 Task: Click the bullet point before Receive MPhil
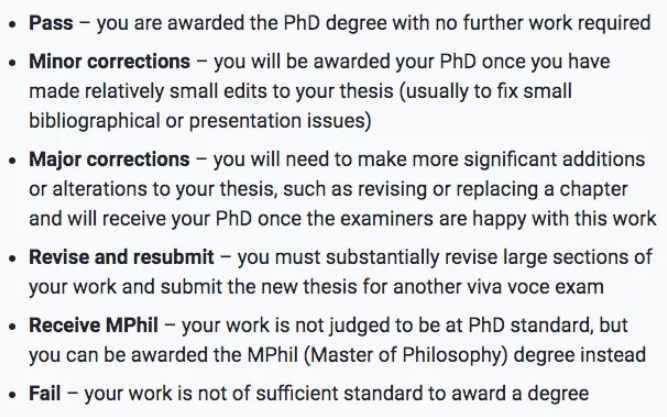(x=12, y=327)
